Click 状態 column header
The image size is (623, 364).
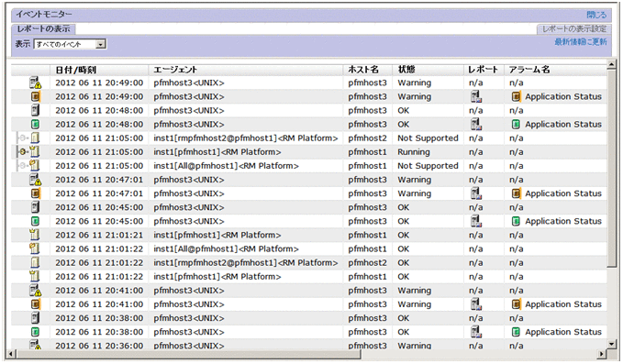tap(406, 70)
